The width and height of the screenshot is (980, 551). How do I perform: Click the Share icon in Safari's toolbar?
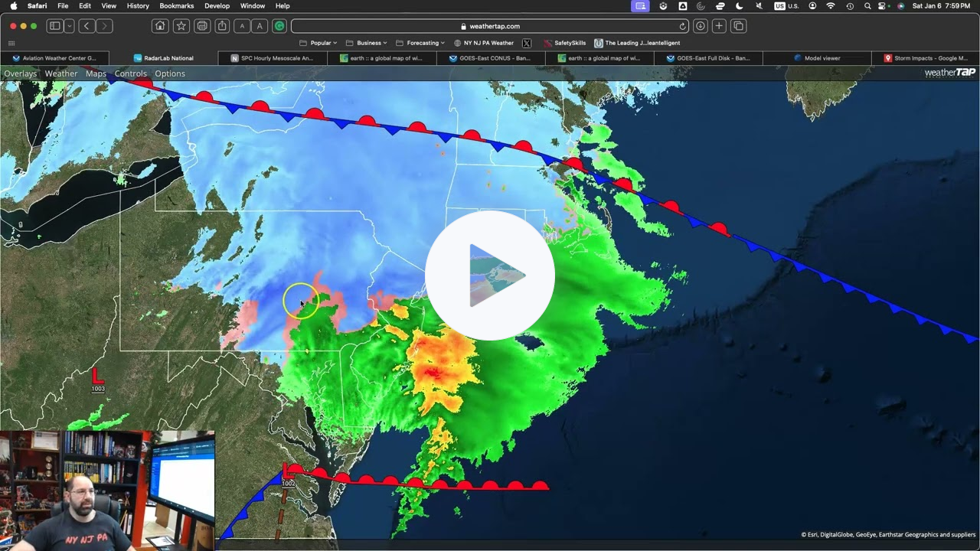click(x=222, y=25)
